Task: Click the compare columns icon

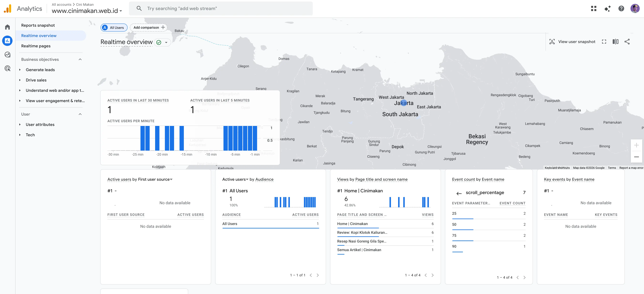Action: [616, 42]
